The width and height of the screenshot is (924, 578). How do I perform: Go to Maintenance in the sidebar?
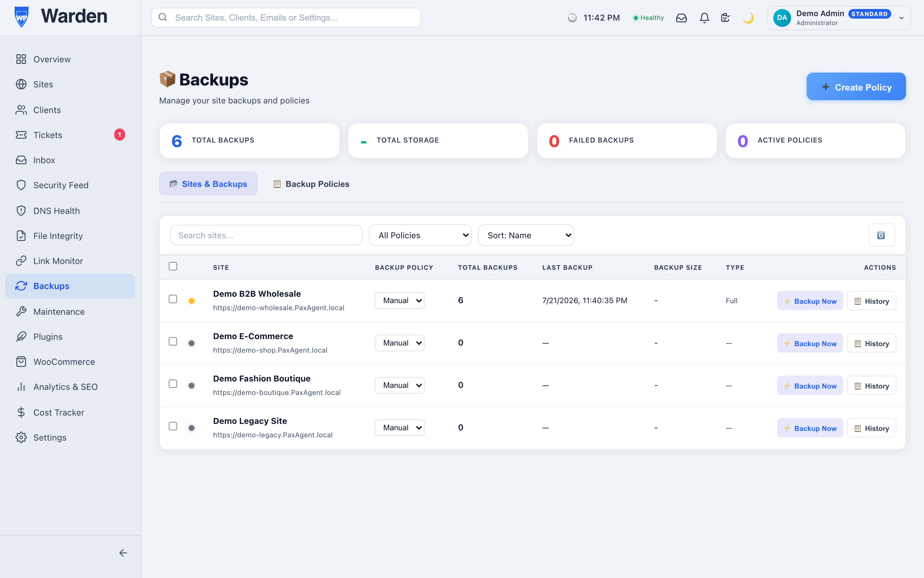70,311
